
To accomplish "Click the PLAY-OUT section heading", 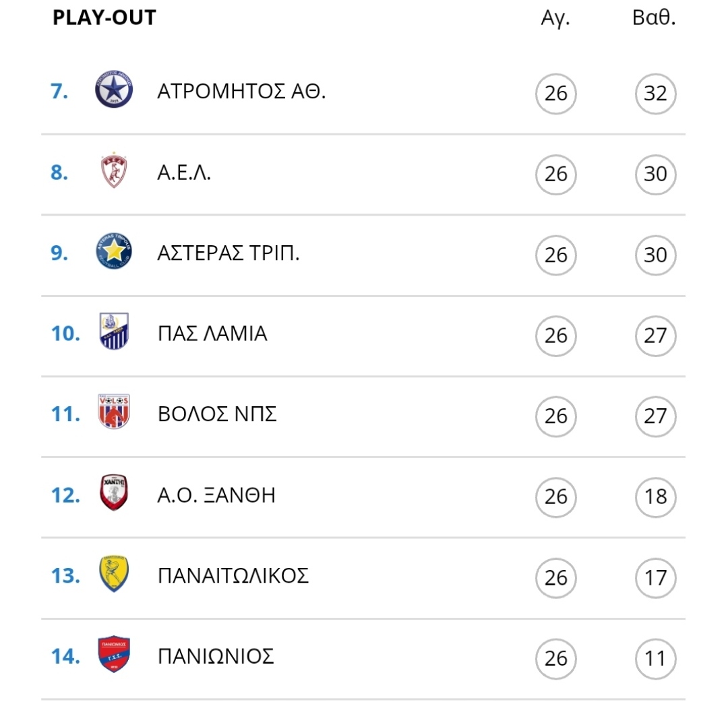I will 104,18.
